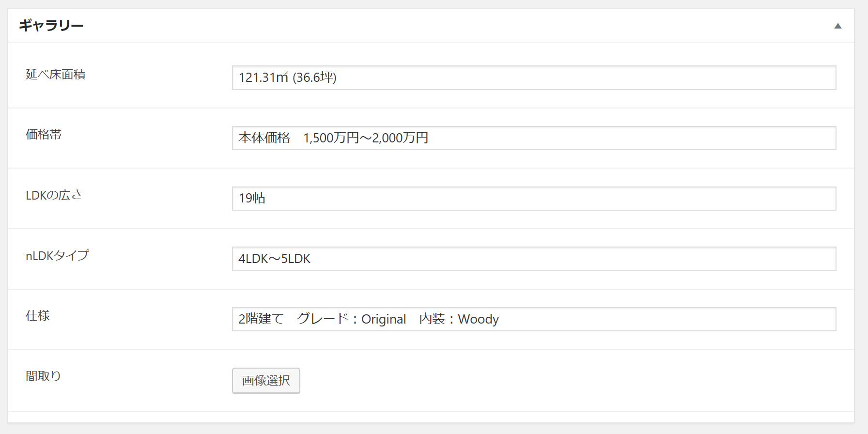Place cursor on the 5LDK text
This screenshot has height=434, width=868.
click(296, 259)
